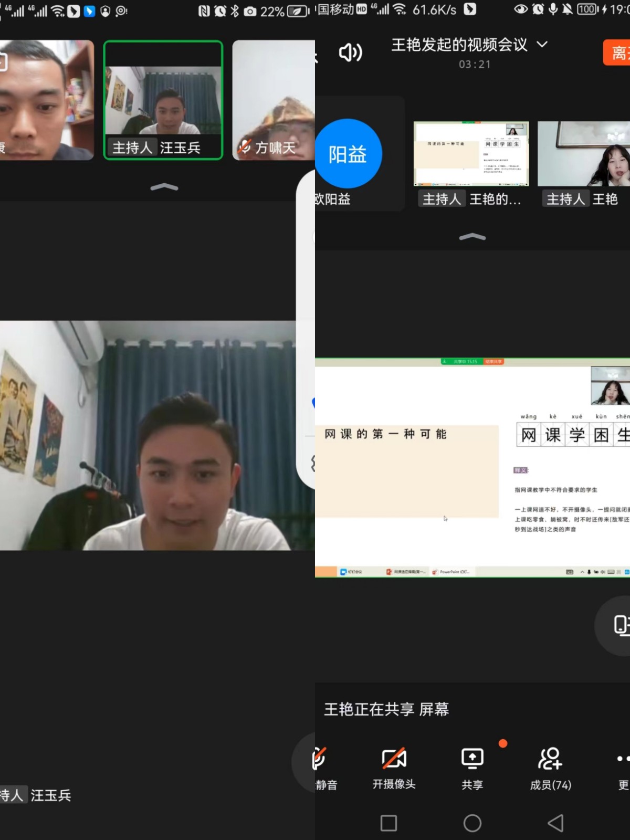
Task: Tap the speaker audio output icon
Action: pos(350,52)
